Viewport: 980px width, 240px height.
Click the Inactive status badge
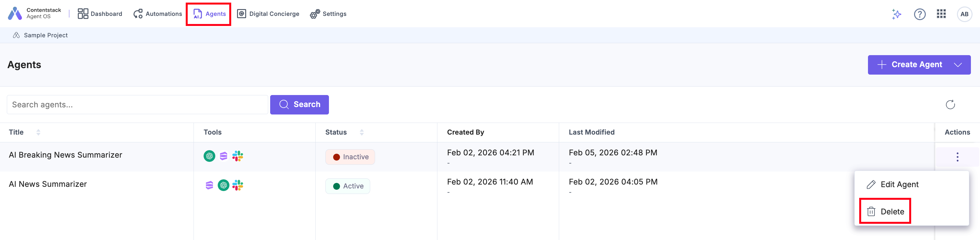pyautogui.click(x=350, y=157)
